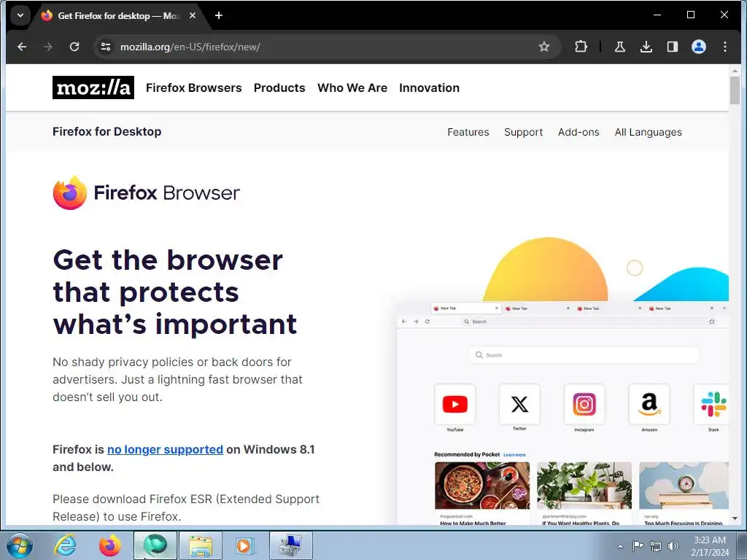747x560 pixels.
Task: Open the Windows Start button
Action: [20, 545]
